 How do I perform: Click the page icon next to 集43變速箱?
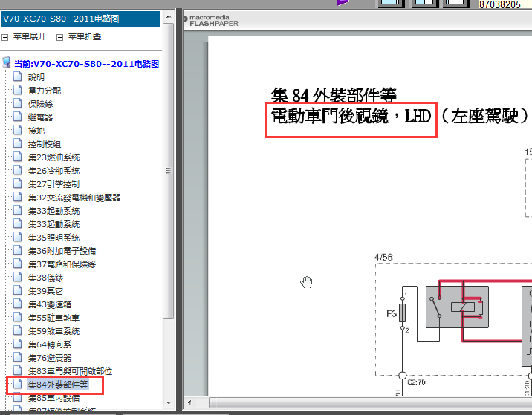pos(18,304)
